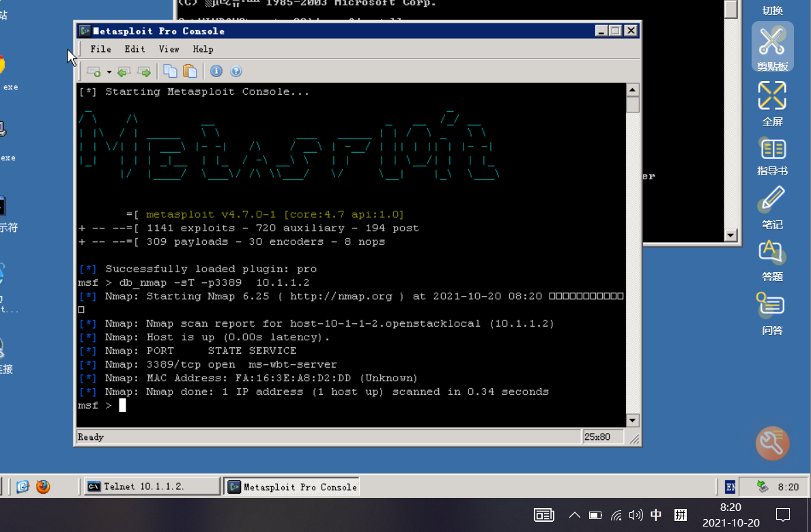Screen dimensions: 811x532
Task: Click the volume speaker tray icon
Action: pyautogui.click(x=636, y=515)
